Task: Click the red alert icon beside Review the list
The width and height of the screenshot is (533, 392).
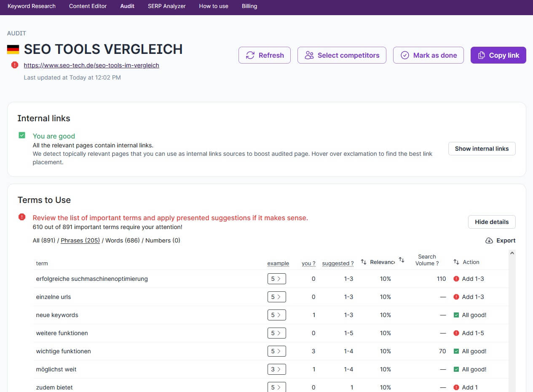Action: pyautogui.click(x=21, y=216)
